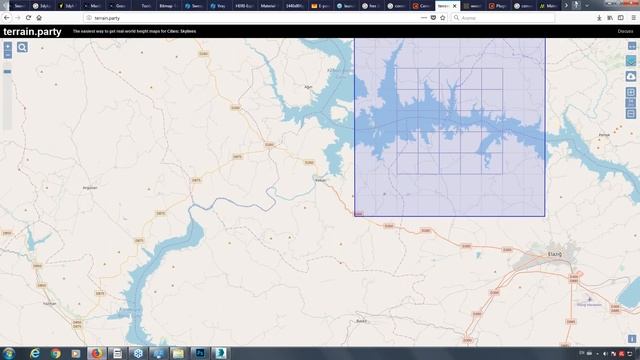Open the Firefox library icon
Viewport: 640px width, 360px height.
pos(610,18)
